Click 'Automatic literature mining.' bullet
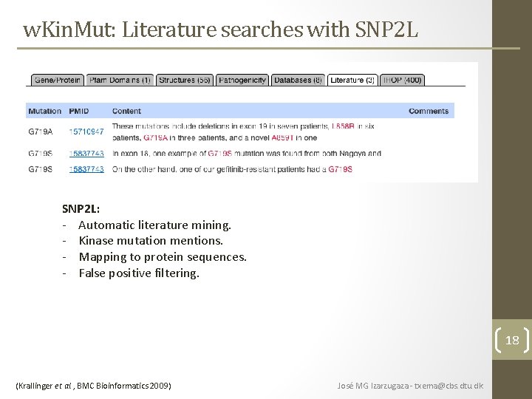 [x=154, y=225]
